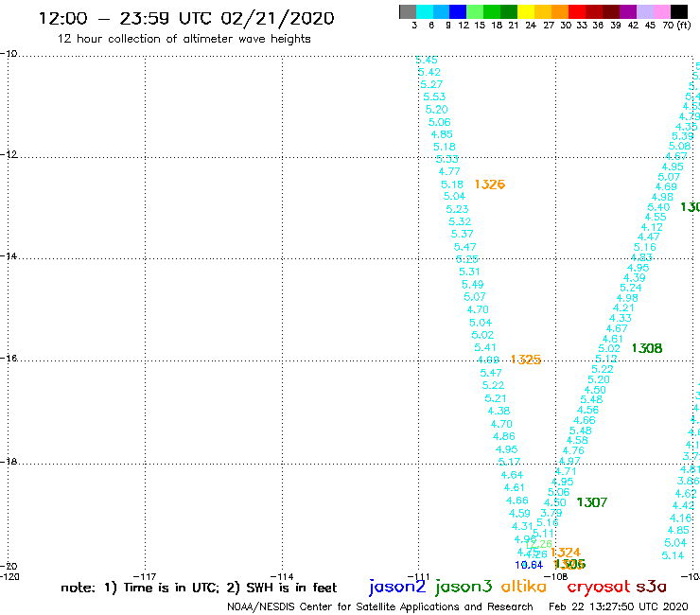Click the wave height value 5.24

(631, 288)
